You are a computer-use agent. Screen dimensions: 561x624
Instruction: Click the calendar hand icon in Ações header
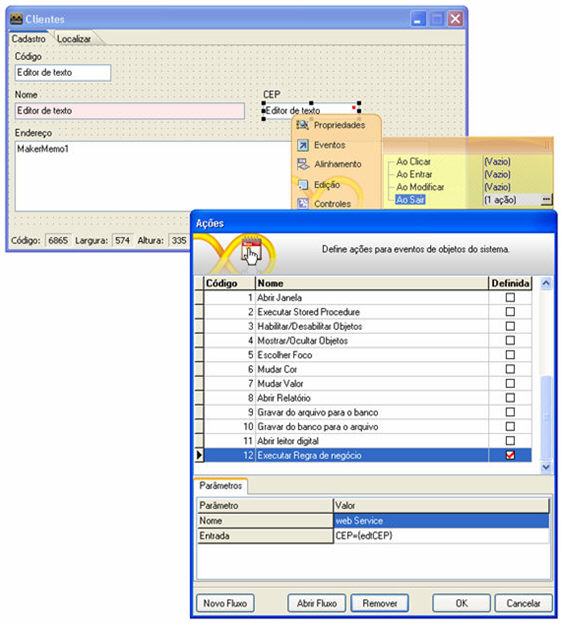coord(251,251)
